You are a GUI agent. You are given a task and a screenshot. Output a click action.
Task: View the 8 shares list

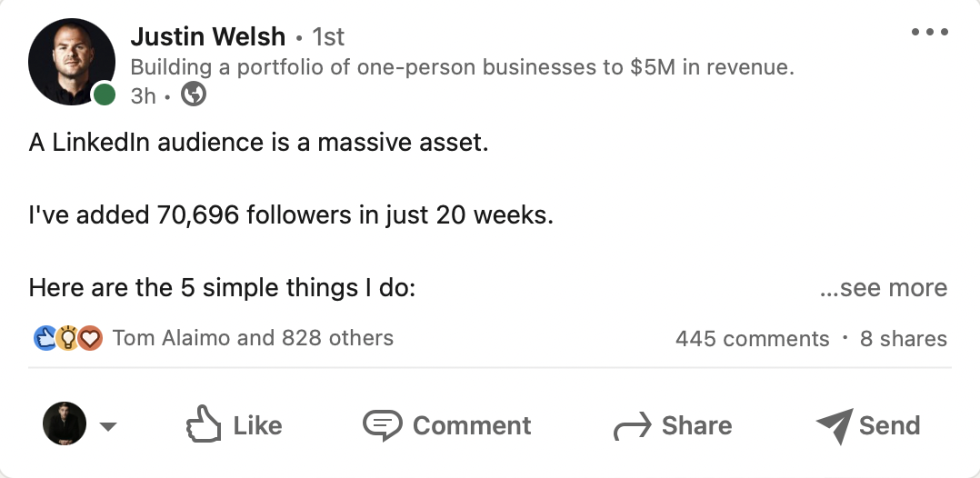(903, 339)
